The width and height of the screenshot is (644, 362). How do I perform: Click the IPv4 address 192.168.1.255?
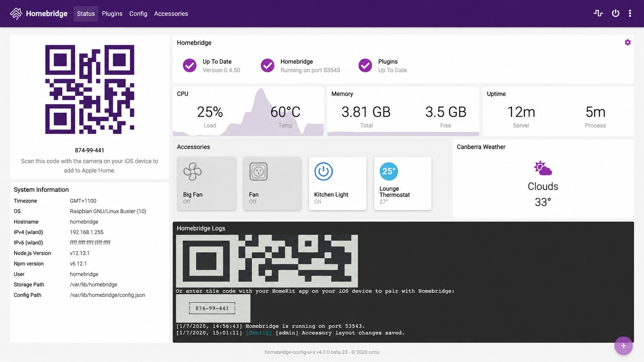(87, 232)
